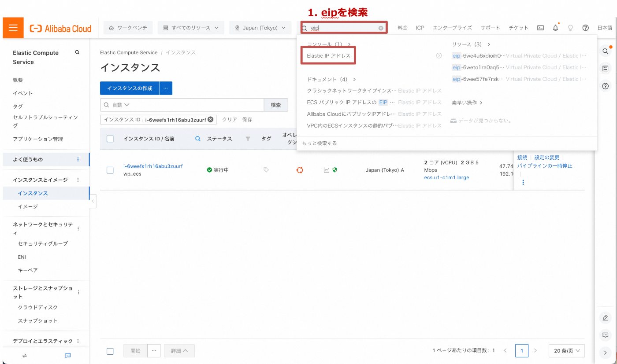Click the インスタンスの作成 button

point(130,88)
